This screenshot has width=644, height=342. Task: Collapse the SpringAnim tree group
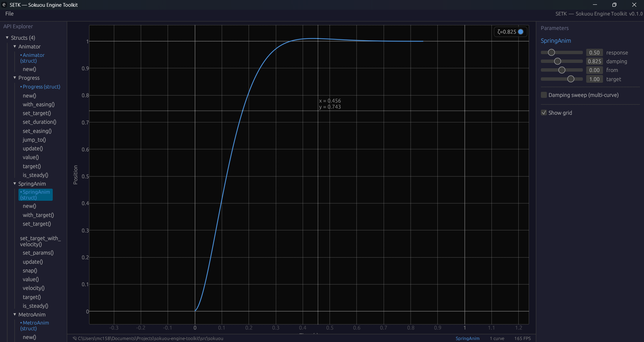[14, 184]
